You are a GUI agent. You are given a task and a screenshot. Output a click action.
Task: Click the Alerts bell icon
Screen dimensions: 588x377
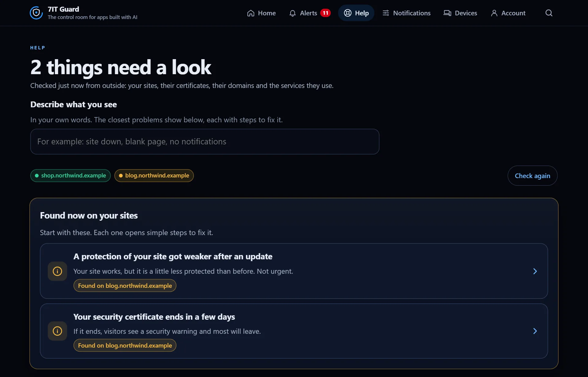[x=292, y=13]
